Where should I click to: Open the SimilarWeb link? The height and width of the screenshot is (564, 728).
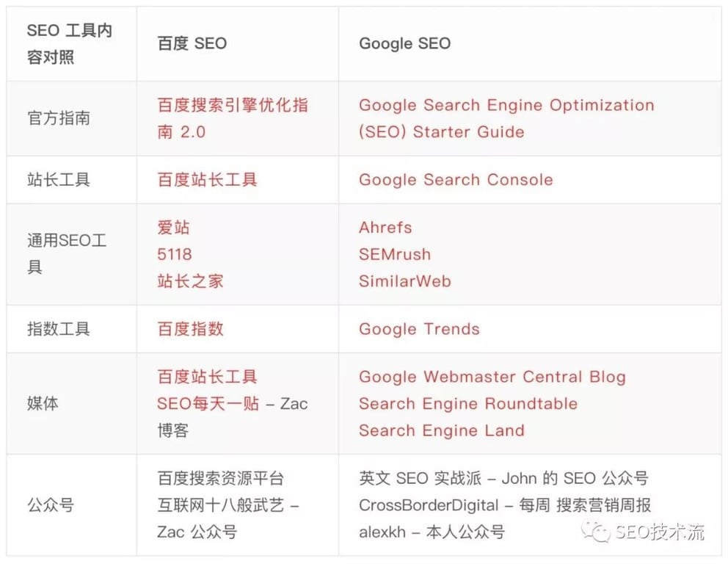tap(404, 281)
